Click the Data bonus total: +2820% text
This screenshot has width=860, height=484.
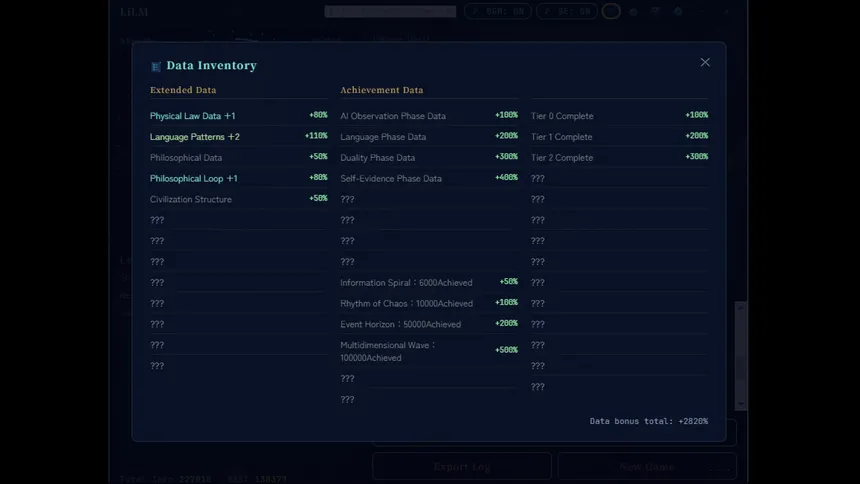pyautogui.click(x=649, y=421)
